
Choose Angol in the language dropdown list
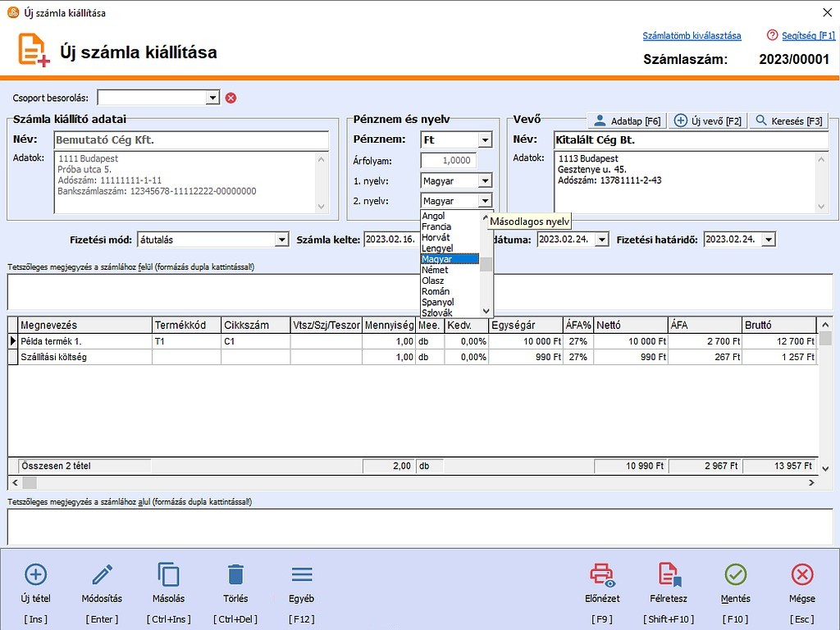433,217
